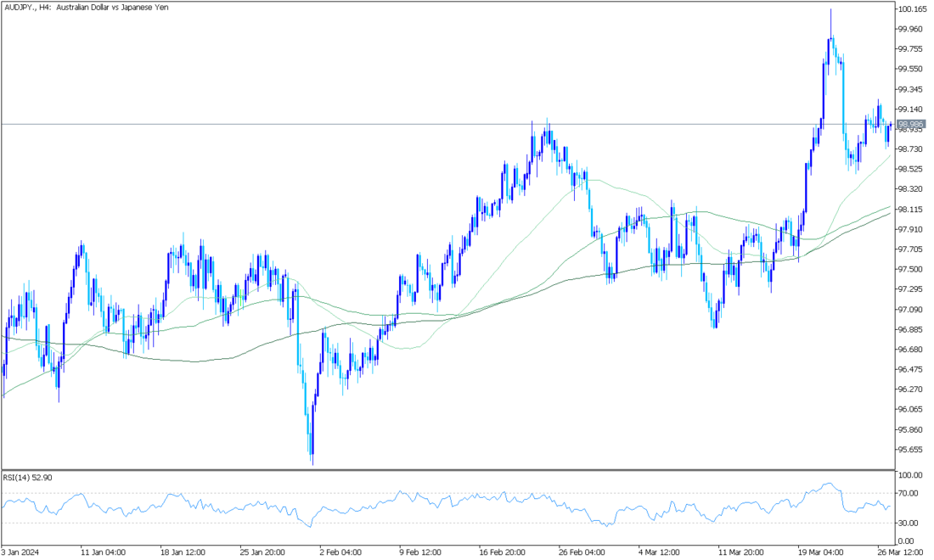Click the 97.500 price axis label
This screenshot has height=560, width=934.
[909, 269]
